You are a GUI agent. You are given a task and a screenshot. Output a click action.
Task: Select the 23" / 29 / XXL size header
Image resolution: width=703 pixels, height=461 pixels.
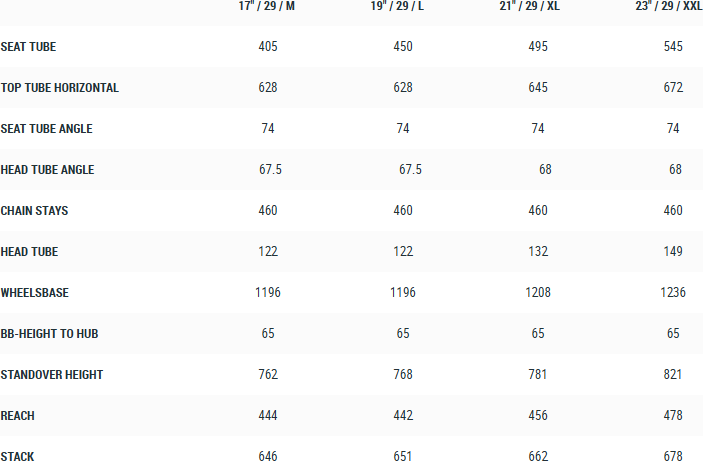pyautogui.click(x=667, y=7)
